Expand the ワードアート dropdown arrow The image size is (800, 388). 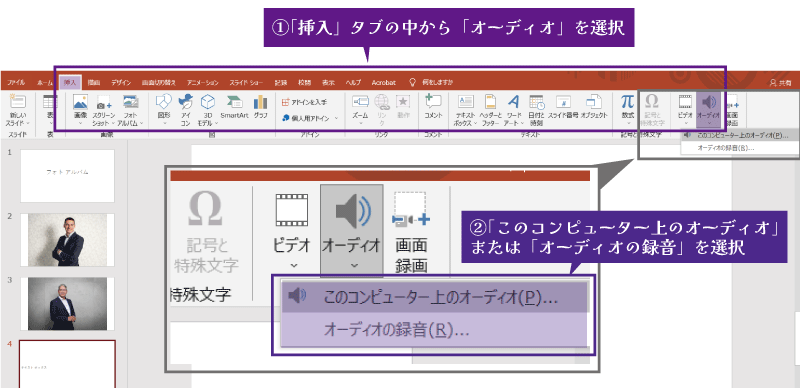[x=522, y=124]
